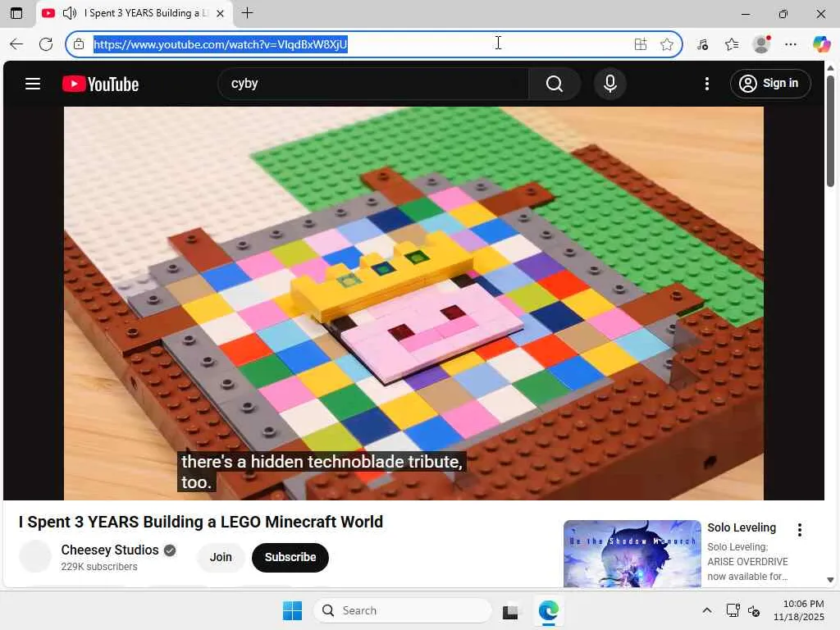The height and width of the screenshot is (630, 840).
Task: Open the Windows Start menu
Action: click(x=293, y=610)
